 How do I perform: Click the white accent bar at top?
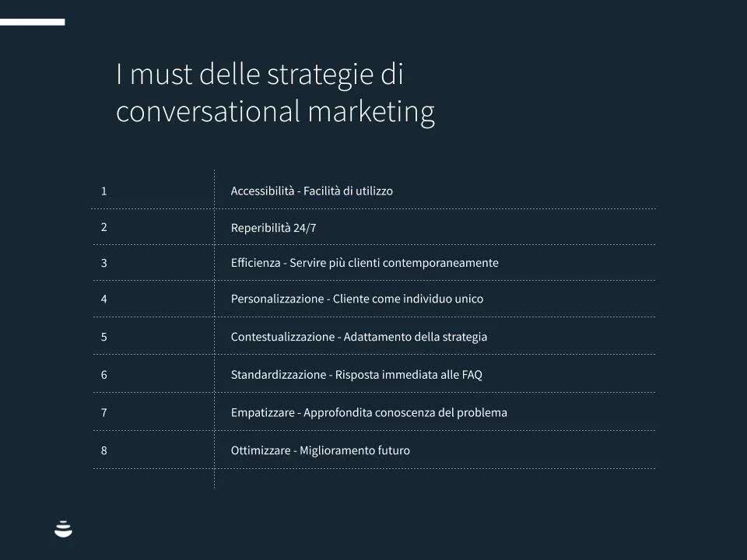pyautogui.click(x=32, y=23)
